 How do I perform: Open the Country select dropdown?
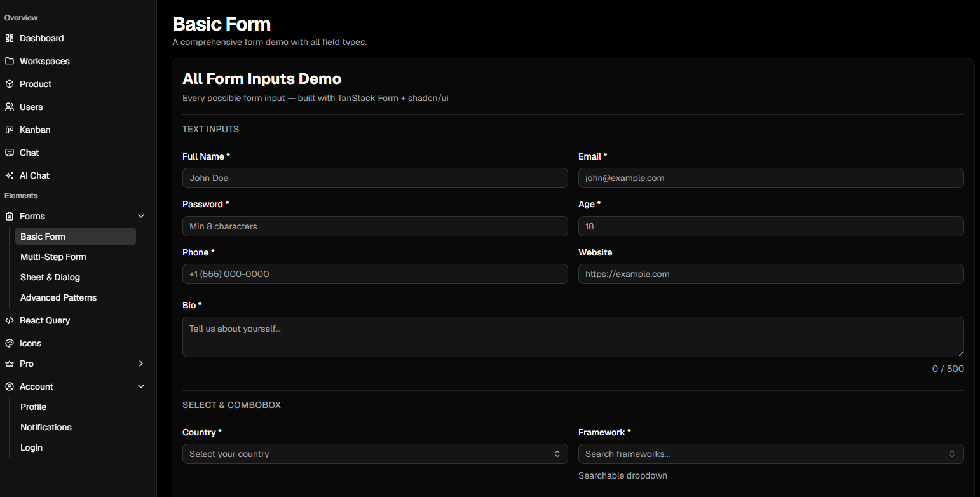pos(375,454)
